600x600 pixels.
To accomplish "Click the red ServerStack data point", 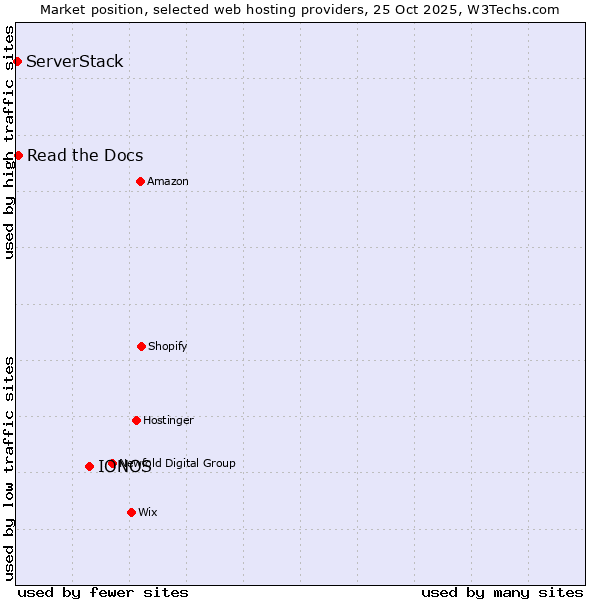I will [x=17, y=62].
